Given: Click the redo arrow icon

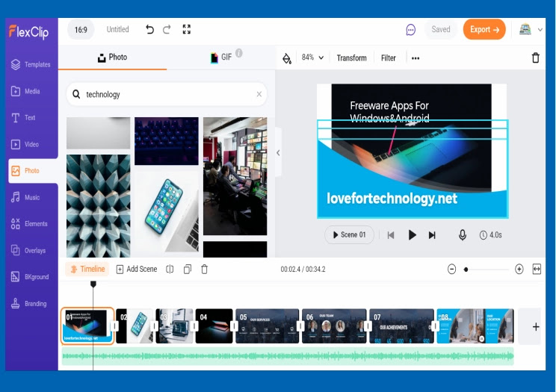Looking at the screenshot, I should click(x=167, y=29).
